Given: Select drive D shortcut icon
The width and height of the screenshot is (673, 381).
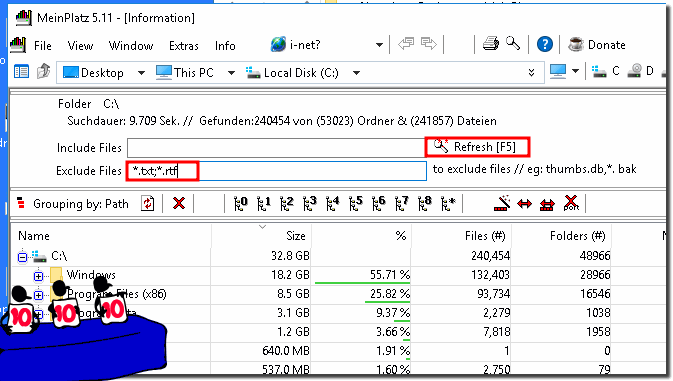Looking at the screenshot, I should tap(640, 71).
